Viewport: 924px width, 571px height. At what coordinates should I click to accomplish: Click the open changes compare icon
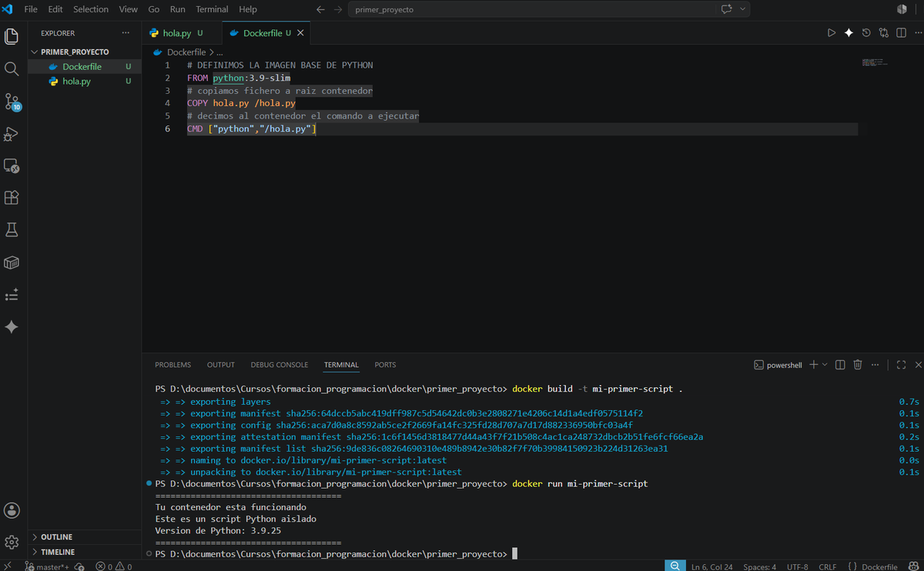tap(883, 33)
